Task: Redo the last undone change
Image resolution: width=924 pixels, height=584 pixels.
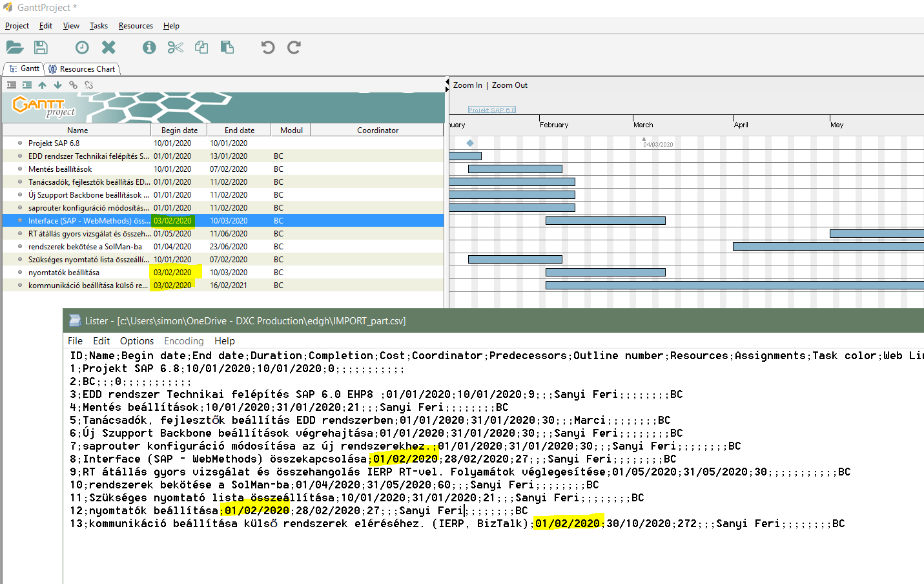Action: click(x=294, y=47)
